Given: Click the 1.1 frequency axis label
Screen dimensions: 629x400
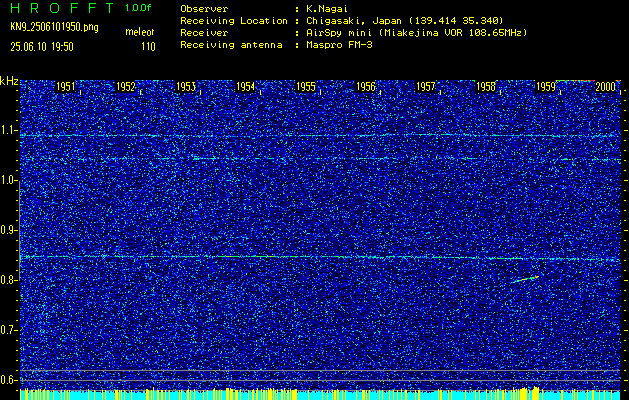Looking at the screenshot, I should [9, 130].
